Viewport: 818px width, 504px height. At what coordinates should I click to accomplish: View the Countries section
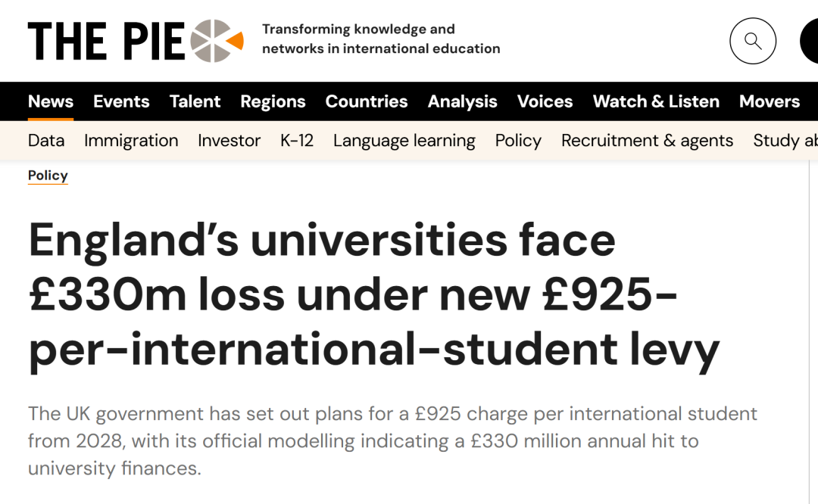366,101
